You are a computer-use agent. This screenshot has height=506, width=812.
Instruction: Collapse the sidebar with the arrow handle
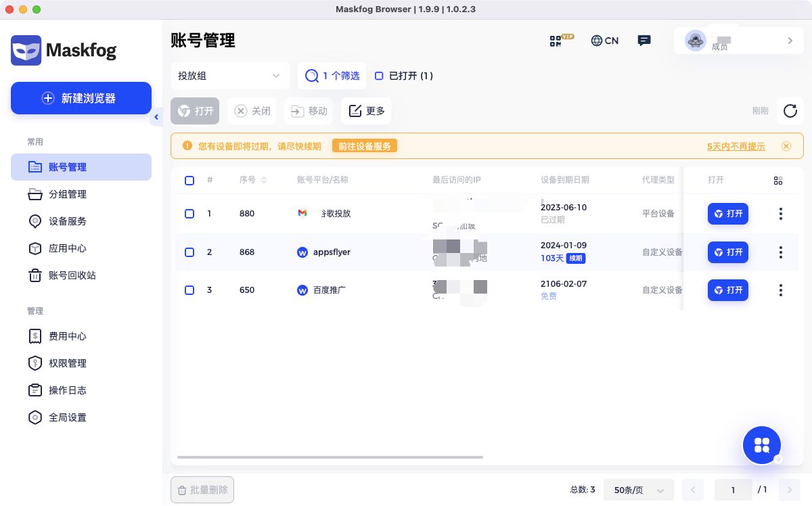pos(156,118)
